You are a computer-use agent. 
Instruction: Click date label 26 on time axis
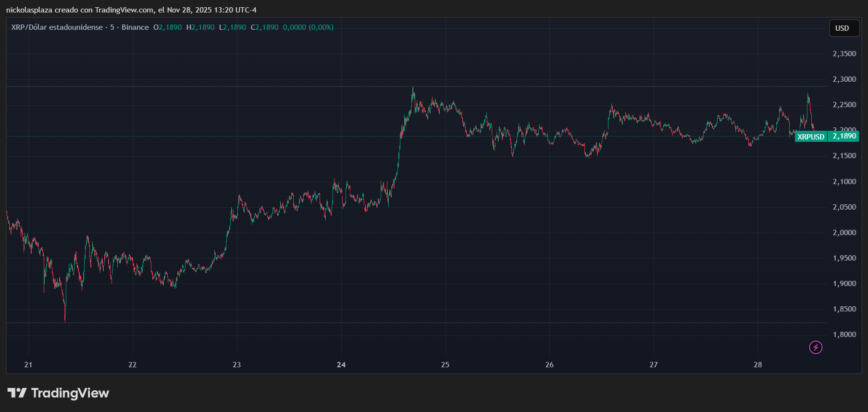(x=549, y=365)
